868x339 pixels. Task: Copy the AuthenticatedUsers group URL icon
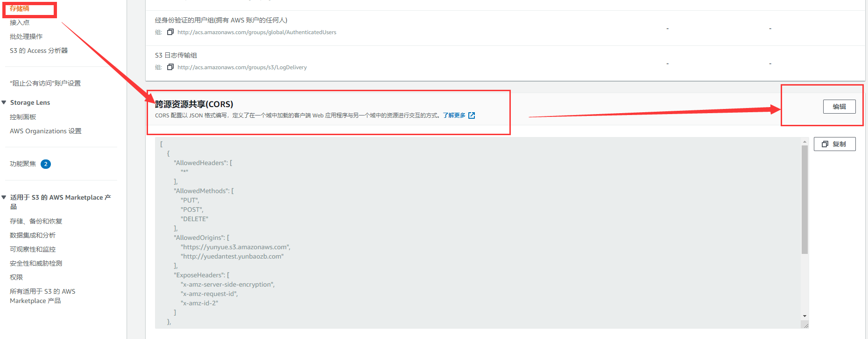click(x=170, y=32)
